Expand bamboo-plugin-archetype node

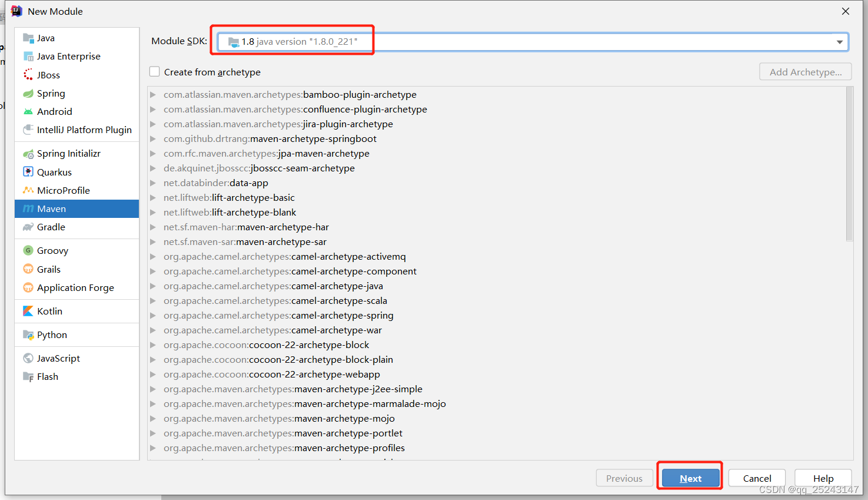tap(153, 95)
